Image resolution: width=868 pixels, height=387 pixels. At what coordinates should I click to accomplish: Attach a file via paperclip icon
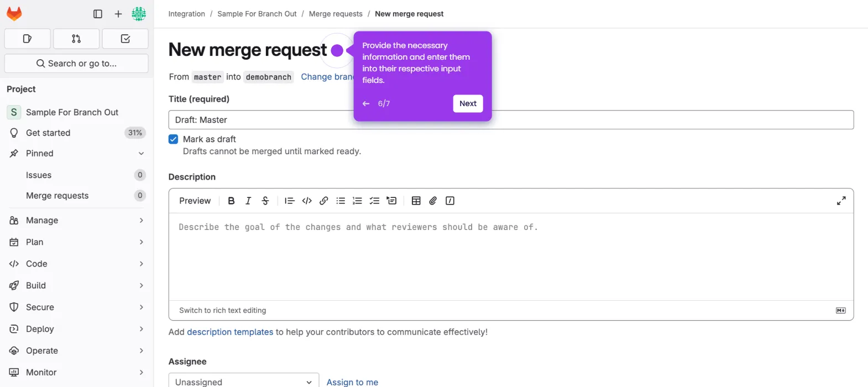433,201
